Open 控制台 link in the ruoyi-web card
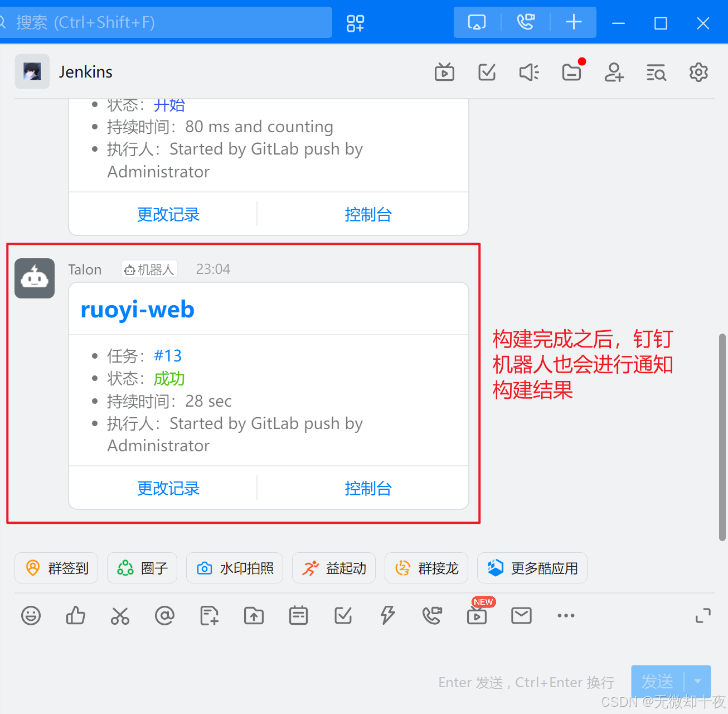The width and height of the screenshot is (728, 714). (368, 488)
